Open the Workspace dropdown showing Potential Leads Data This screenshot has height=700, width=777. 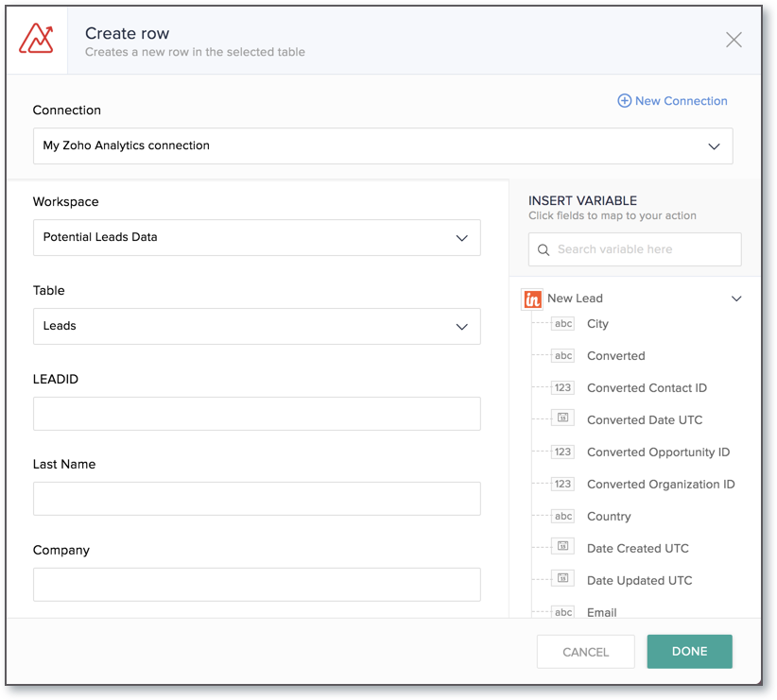tap(257, 238)
